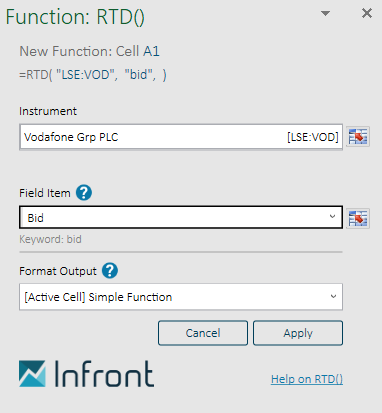382x413 pixels.
Task: Click the Vodafone Grp PLC instrument field
Action: tap(181, 137)
